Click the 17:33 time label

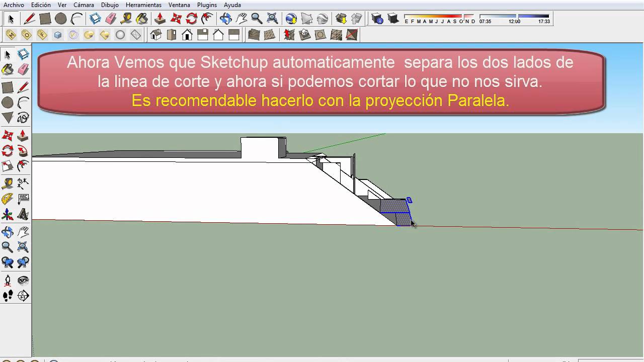pos(544,22)
